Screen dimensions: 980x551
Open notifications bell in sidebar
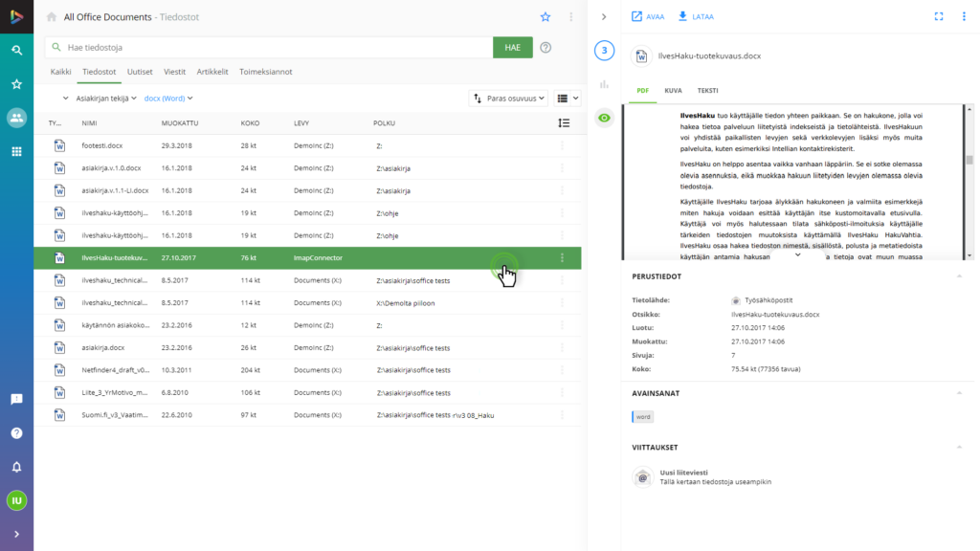pos(17,467)
